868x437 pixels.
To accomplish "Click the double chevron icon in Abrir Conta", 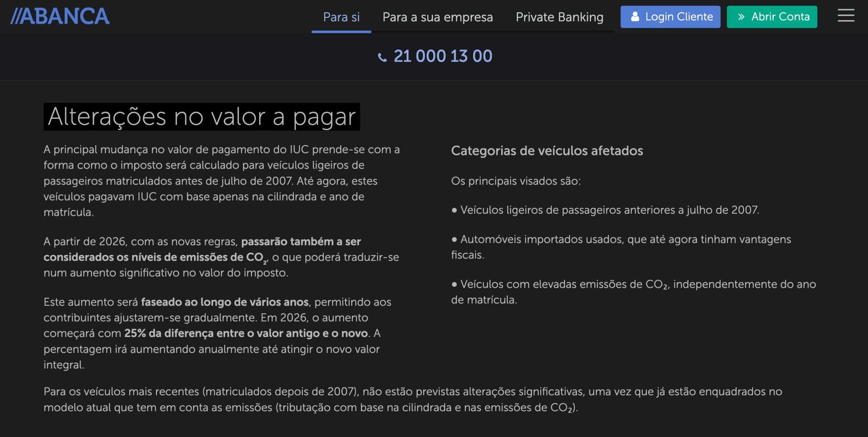I will (x=741, y=17).
